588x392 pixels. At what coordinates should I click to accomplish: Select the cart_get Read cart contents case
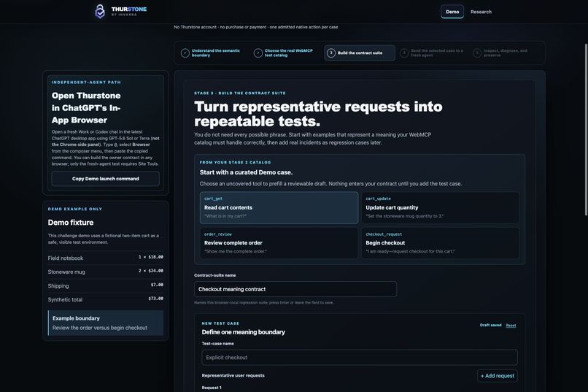click(279, 208)
